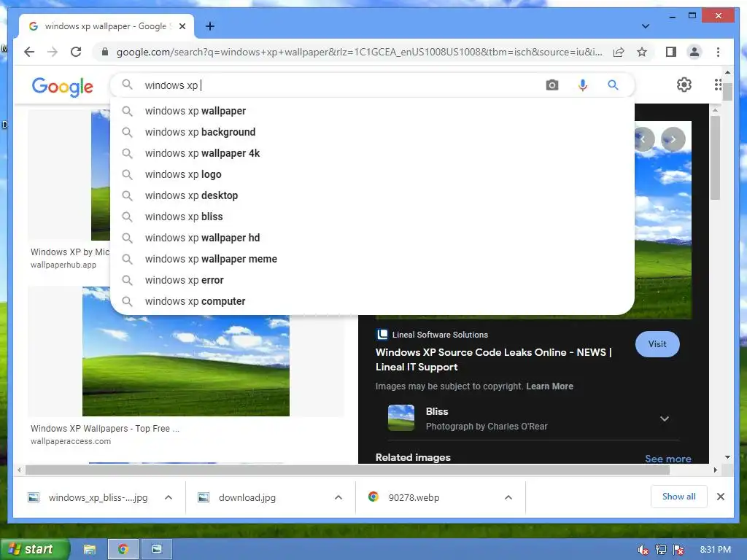Click the Visit button

tap(657, 344)
